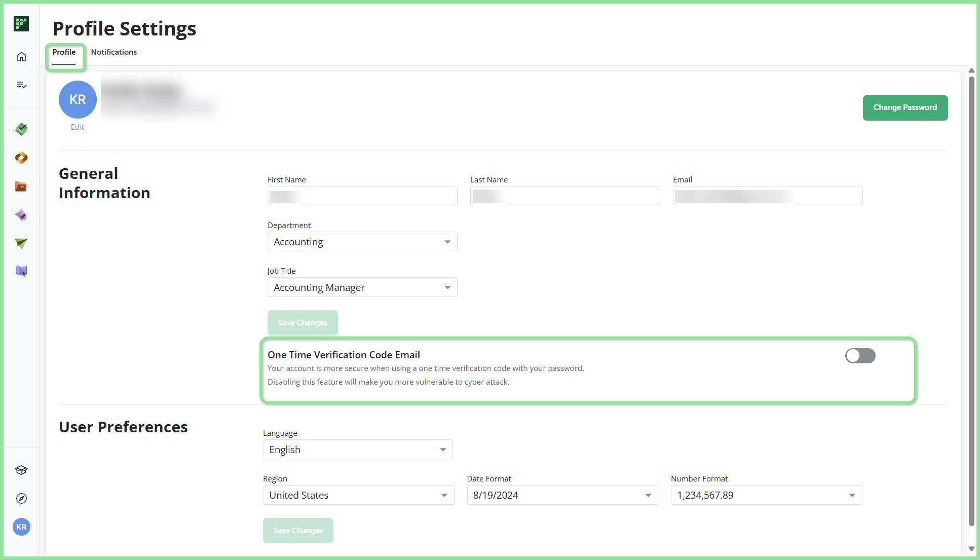Click the large KR profile avatar
Viewport: 980px width, 560px height.
(78, 99)
